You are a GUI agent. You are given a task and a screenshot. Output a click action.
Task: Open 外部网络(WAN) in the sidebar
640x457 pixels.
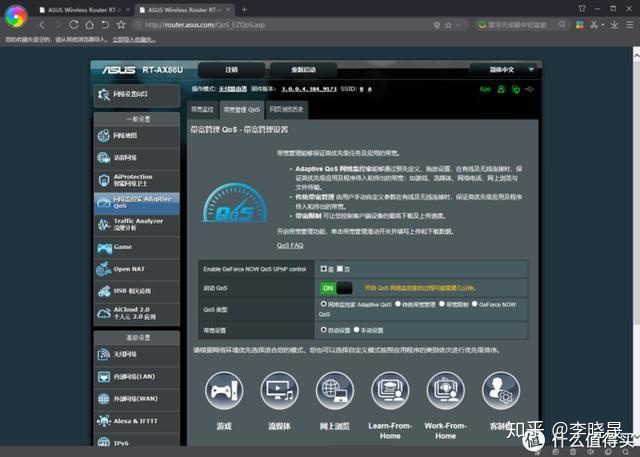pyautogui.click(x=136, y=399)
